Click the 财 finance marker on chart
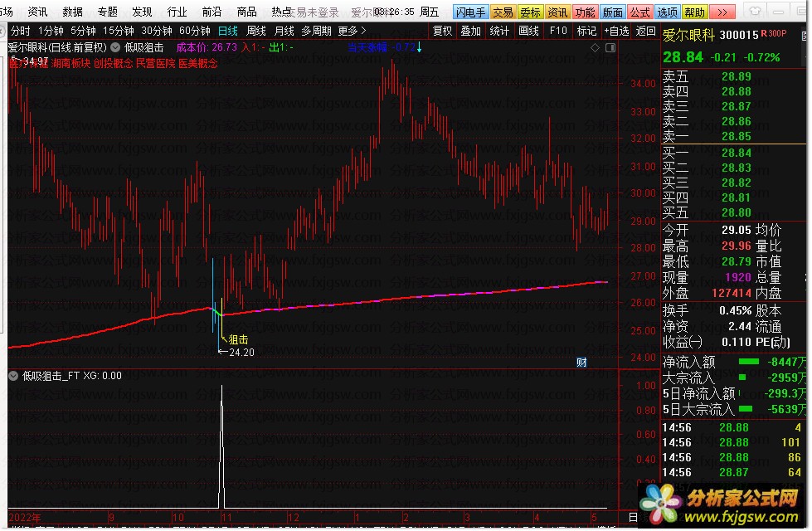 click(x=581, y=363)
